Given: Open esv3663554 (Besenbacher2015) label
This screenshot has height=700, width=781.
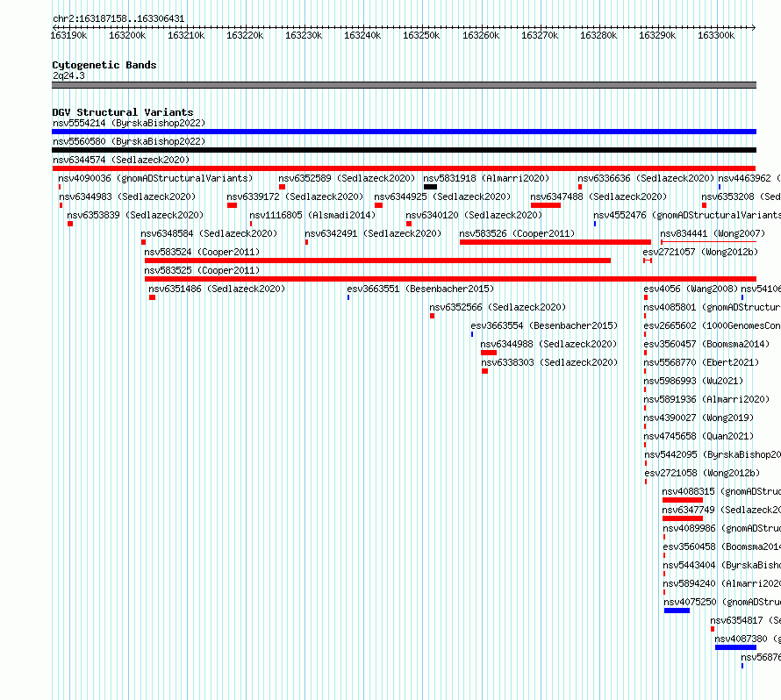Looking at the screenshot, I should [544, 325].
